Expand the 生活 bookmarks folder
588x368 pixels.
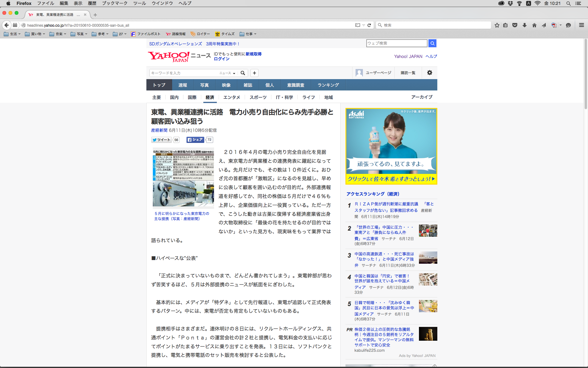click(x=12, y=34)
